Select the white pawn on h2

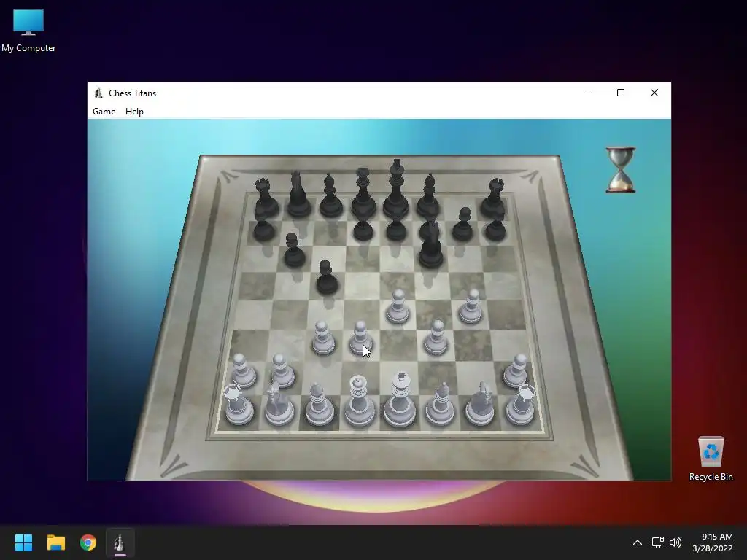pos(516,371)
